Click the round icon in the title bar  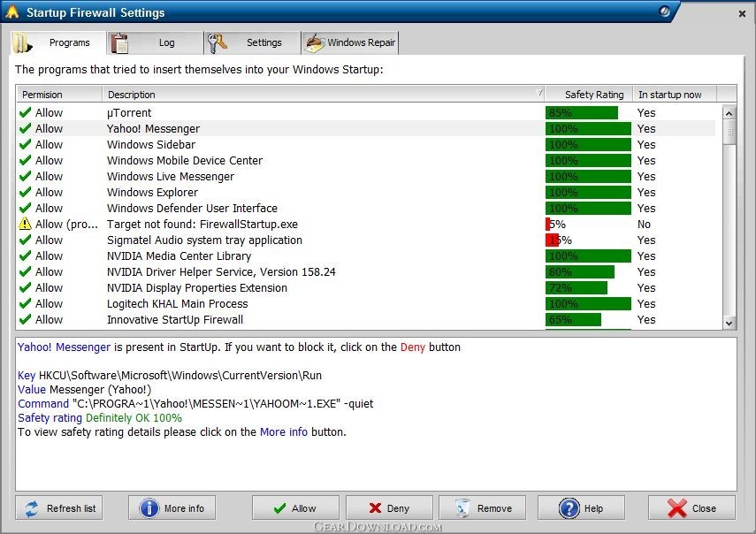coord(665,11)
